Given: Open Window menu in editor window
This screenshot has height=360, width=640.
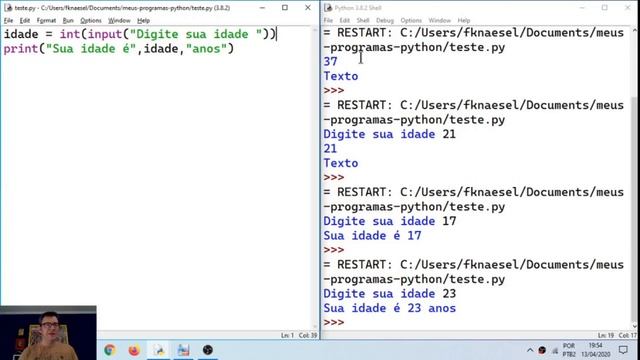Looking at the screenshot, I should 119,20.
